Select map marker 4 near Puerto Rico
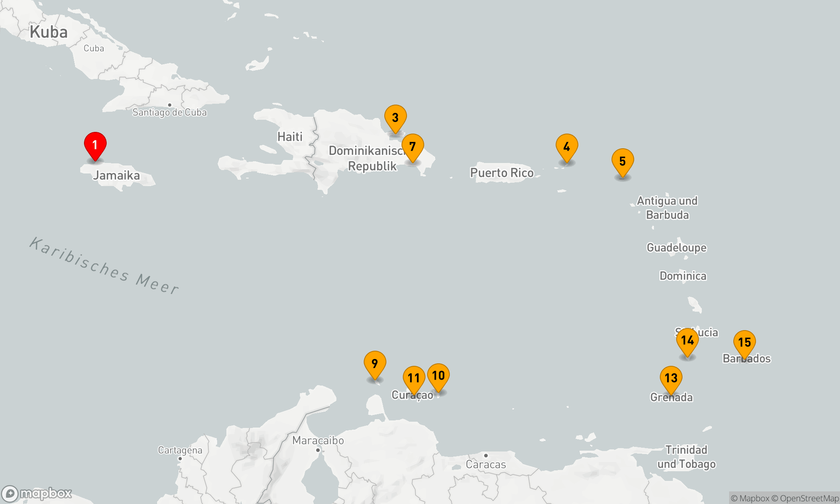Screen dimensions: 840x504 pos(567,146)
